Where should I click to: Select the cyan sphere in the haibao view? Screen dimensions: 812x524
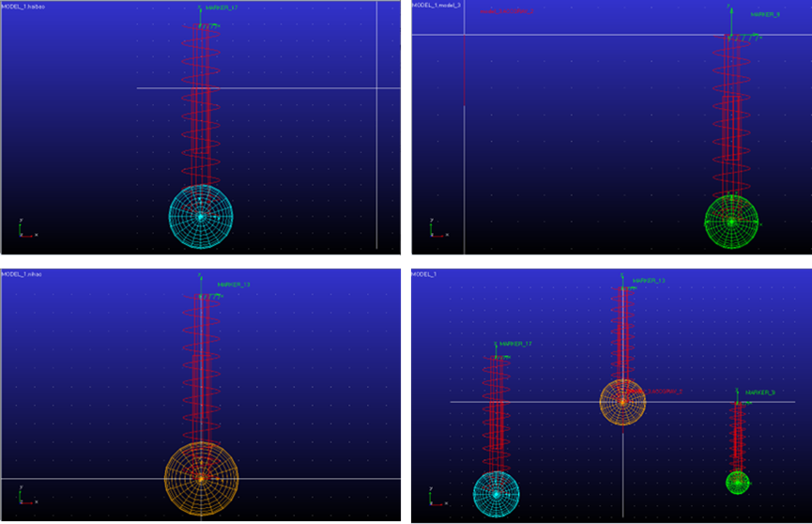[201, 217]
